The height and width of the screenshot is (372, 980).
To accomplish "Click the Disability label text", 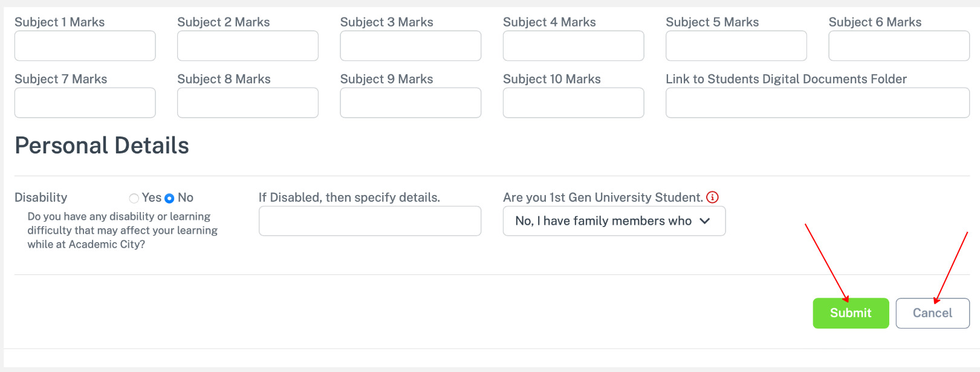I will (x=41, y=197).
